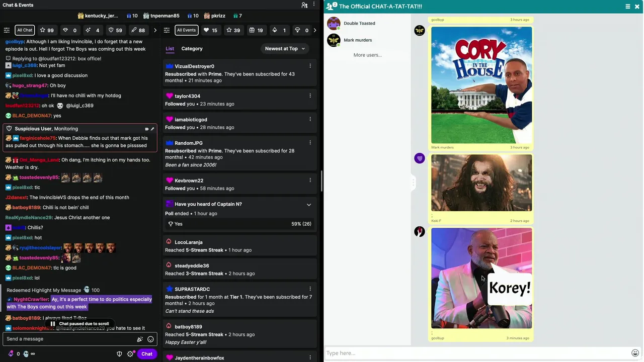Click gcolbyp username in chat
644x362 pixels.
tap(15, 42)
